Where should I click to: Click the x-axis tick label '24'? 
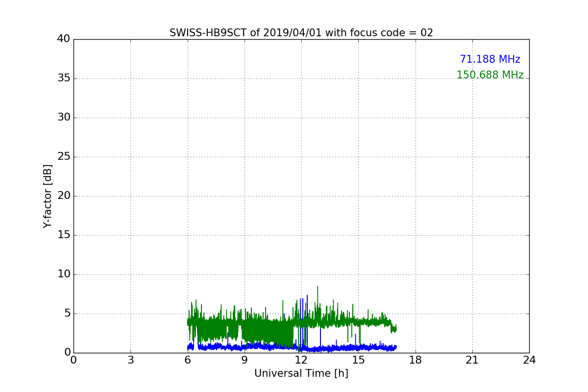pyautogui.click(x=529, y=360)
